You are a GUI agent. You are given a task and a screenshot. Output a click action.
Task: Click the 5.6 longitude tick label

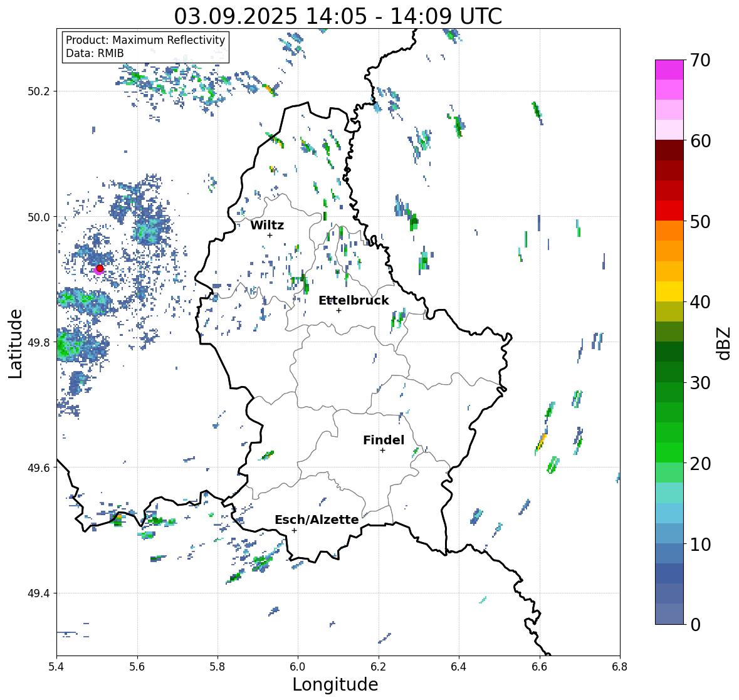click(x=137, y=666)
